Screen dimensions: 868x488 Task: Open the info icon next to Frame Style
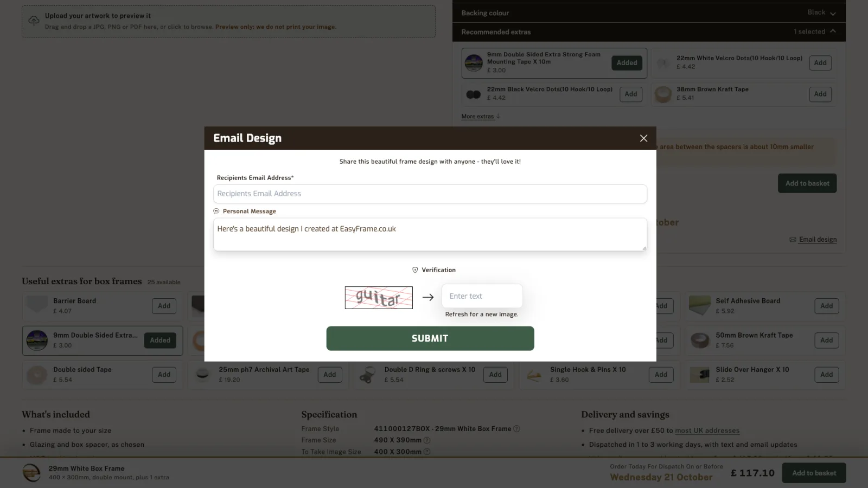coord(516,429)
